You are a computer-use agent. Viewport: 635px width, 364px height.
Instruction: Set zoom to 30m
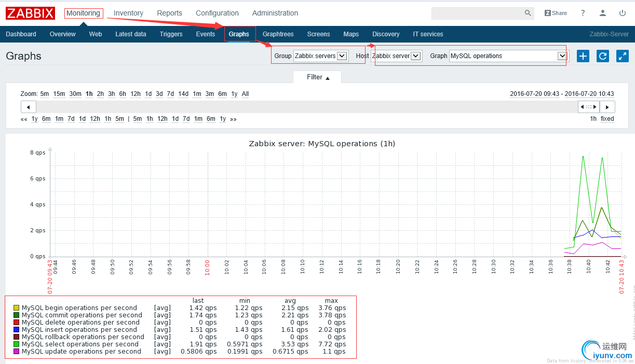click(75, 94)
